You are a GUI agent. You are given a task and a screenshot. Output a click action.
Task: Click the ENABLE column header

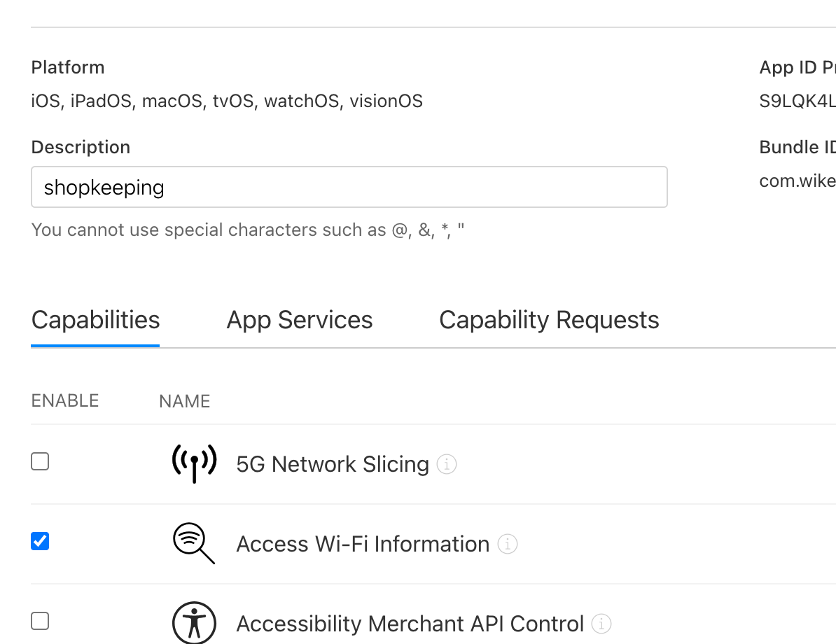coord(65,400)
